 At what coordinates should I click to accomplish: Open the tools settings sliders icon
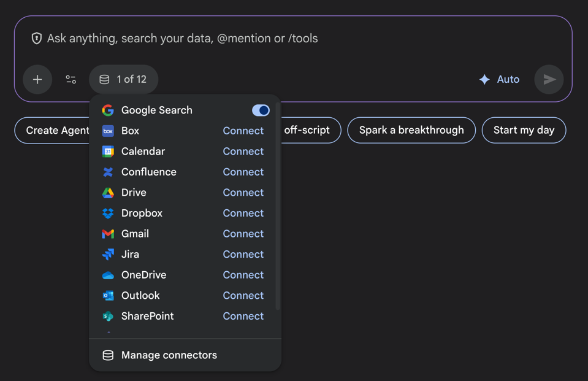71,80
